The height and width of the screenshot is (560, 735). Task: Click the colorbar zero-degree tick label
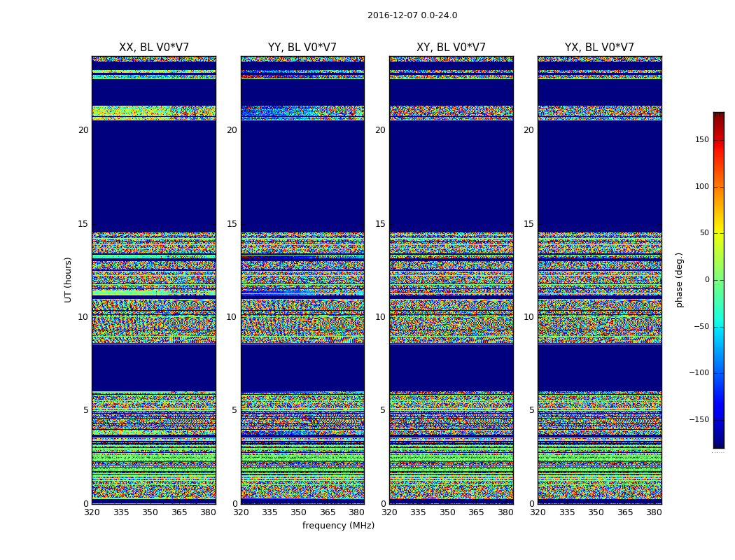(706, 280)
